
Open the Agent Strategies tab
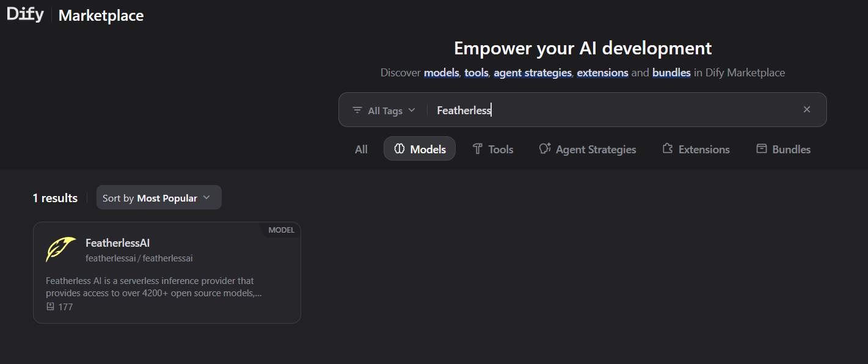[x=587, y=149]
